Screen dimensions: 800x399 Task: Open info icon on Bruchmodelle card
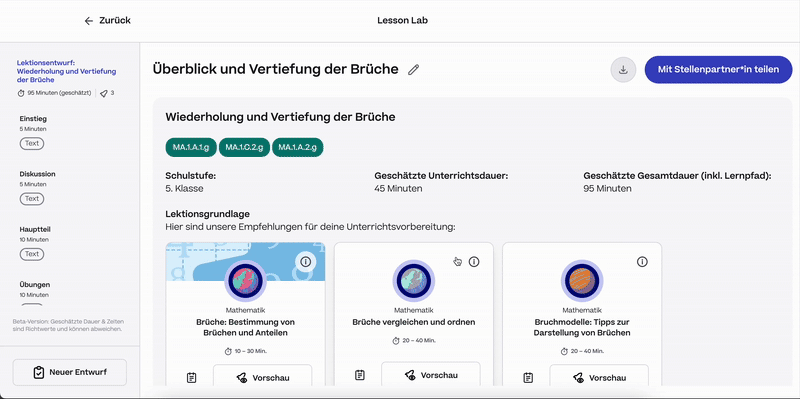[x=642, y=262]
